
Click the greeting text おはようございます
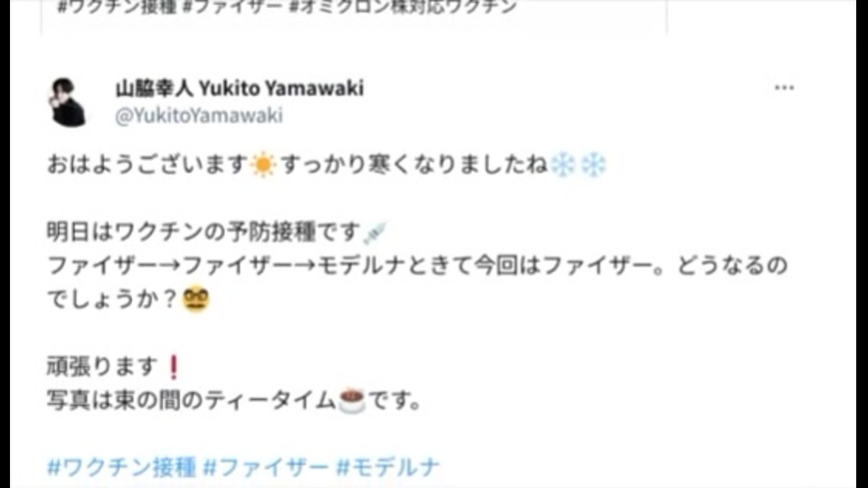click(147, 164)
